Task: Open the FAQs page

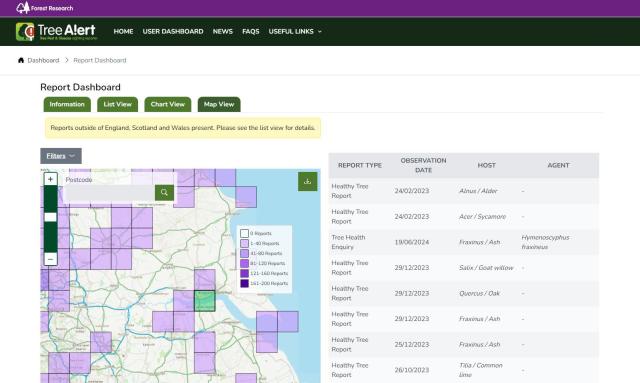Action: (x=251, y=31)
